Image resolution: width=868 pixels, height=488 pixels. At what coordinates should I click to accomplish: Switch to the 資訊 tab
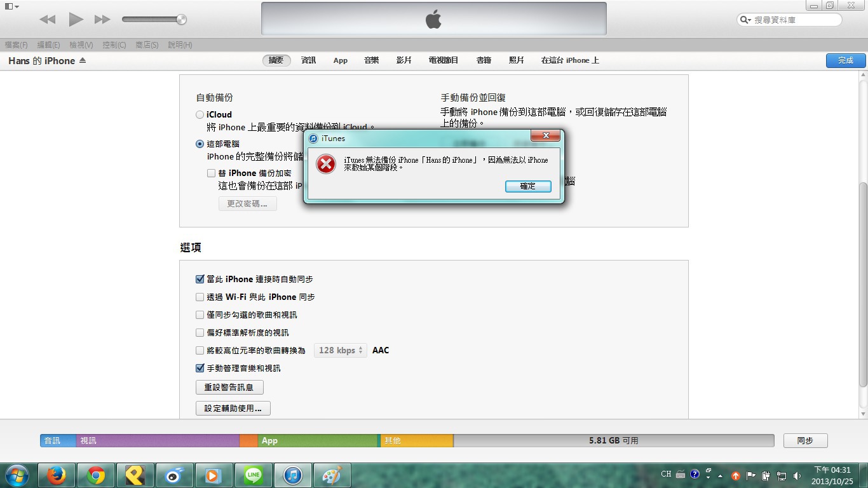tap(309, 60)
